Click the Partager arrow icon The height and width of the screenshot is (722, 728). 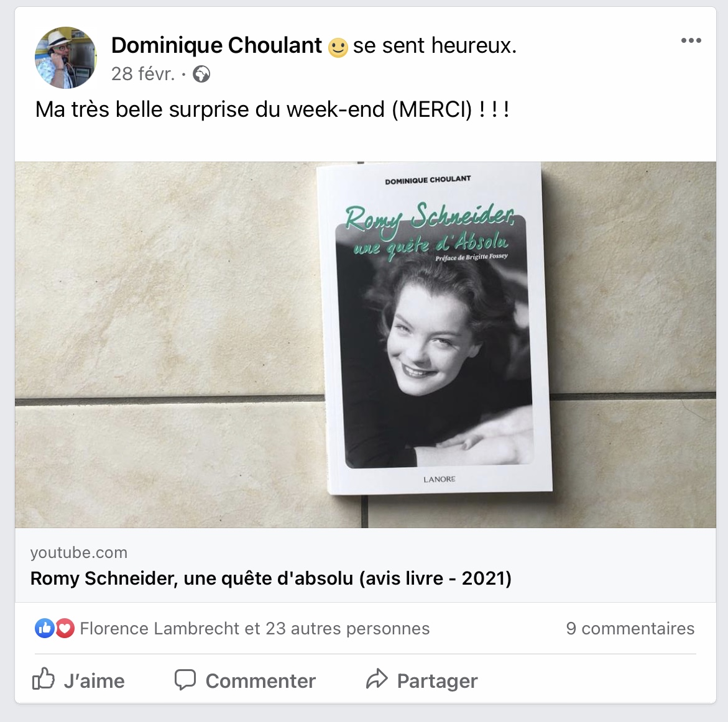tap(377, 679)
